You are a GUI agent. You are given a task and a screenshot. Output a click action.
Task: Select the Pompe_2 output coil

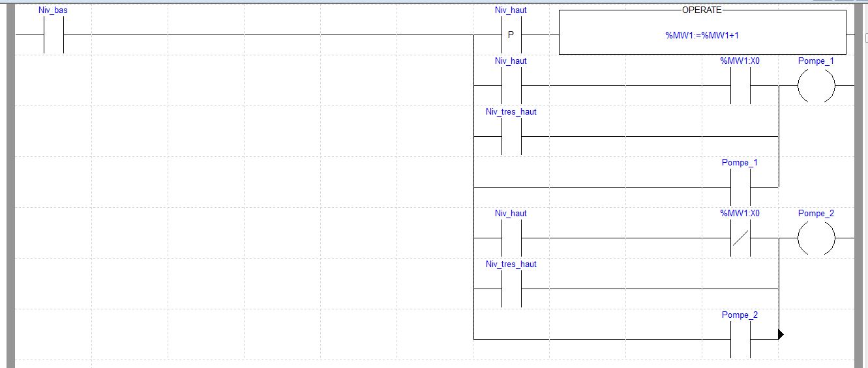coord(816,238)
